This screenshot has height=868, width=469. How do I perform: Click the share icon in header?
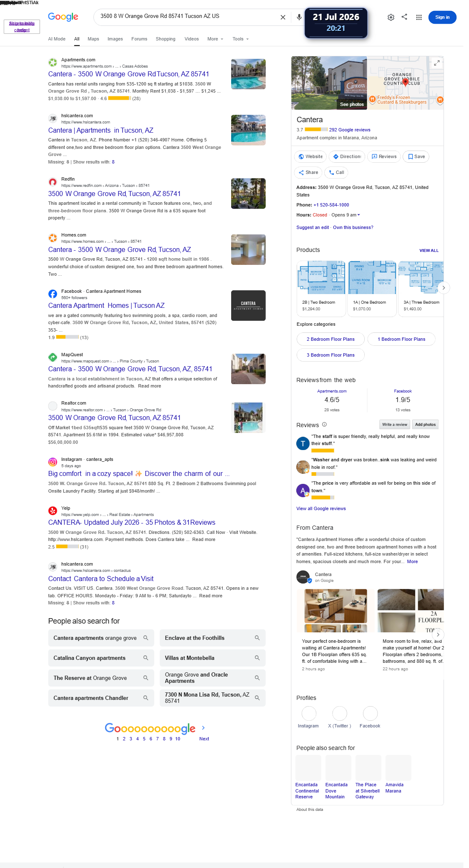click(x=404, y=17)
